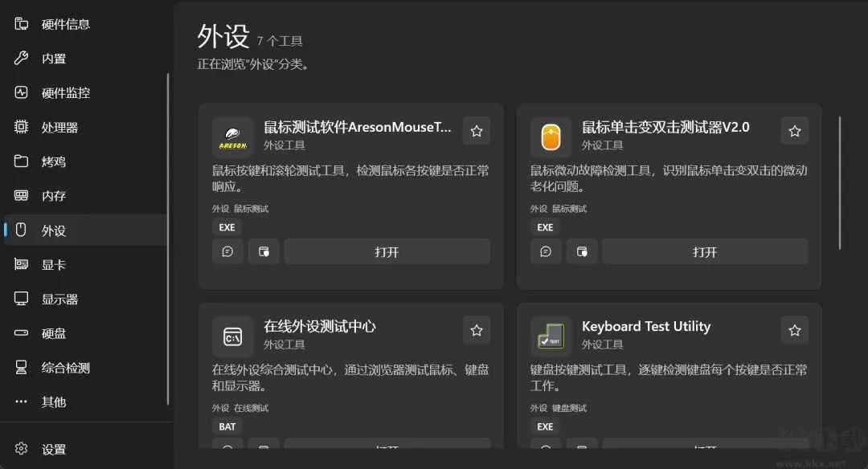Star the Keyboard Test Utility card
Screen dimensions: 868x469
tap(795, 330)
